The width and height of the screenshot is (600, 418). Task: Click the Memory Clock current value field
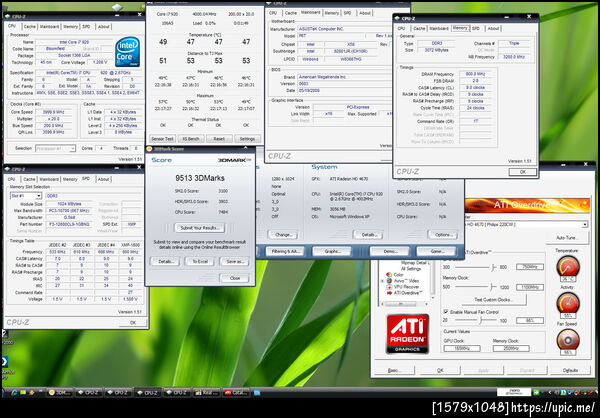pos(511,348)
